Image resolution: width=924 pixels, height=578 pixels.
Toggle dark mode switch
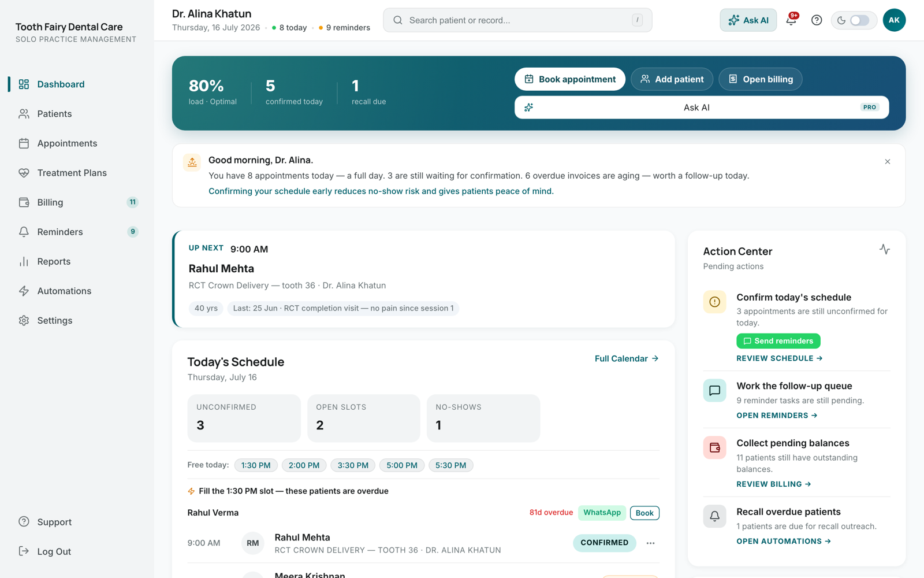[x=859, y=20]
